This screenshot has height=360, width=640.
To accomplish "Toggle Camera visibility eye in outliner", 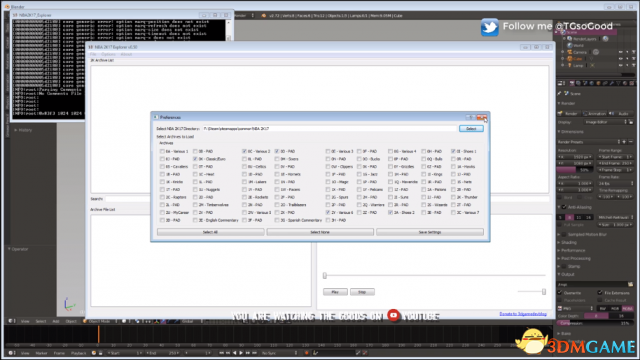I will pos(621,52).
